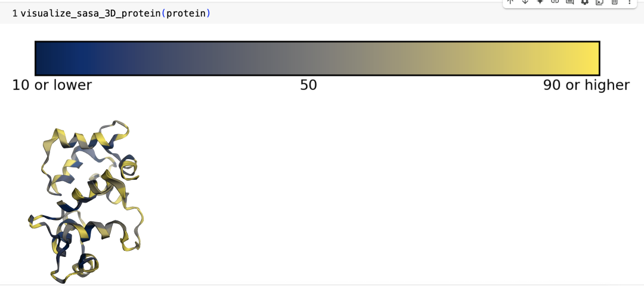Move cell down with arrow icon
The image size is (644, 286).
click(525, 2)
